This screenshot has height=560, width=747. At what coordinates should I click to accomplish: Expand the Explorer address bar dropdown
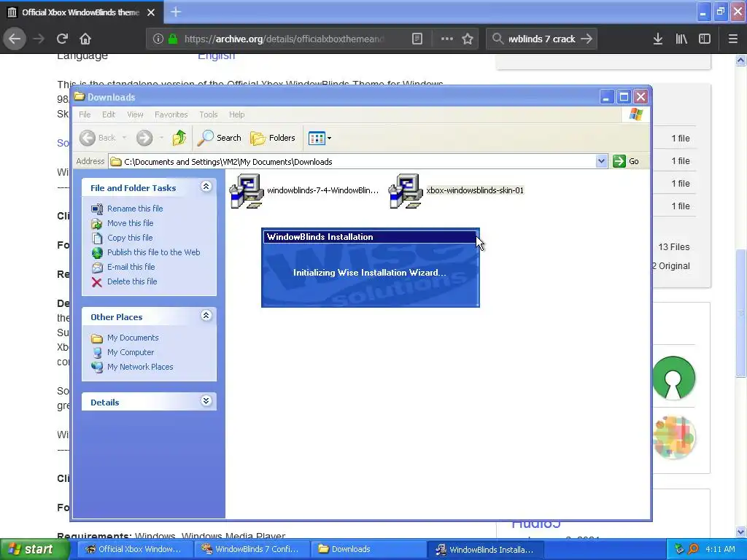[x=601, y=161]
